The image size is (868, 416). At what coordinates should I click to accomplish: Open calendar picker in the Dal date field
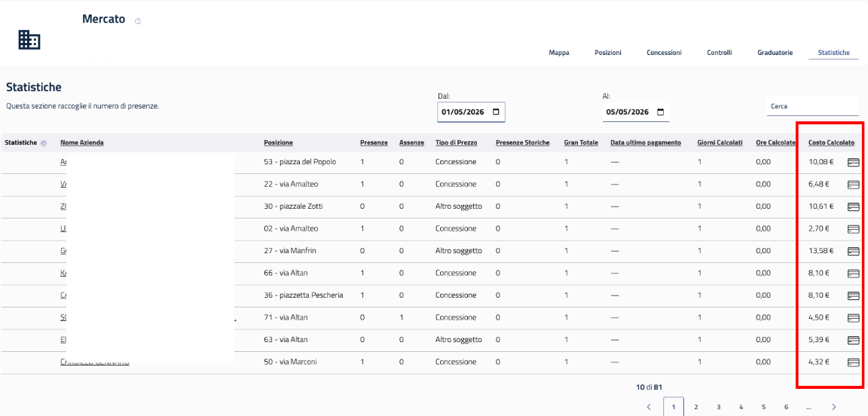[x=496, y=112]
